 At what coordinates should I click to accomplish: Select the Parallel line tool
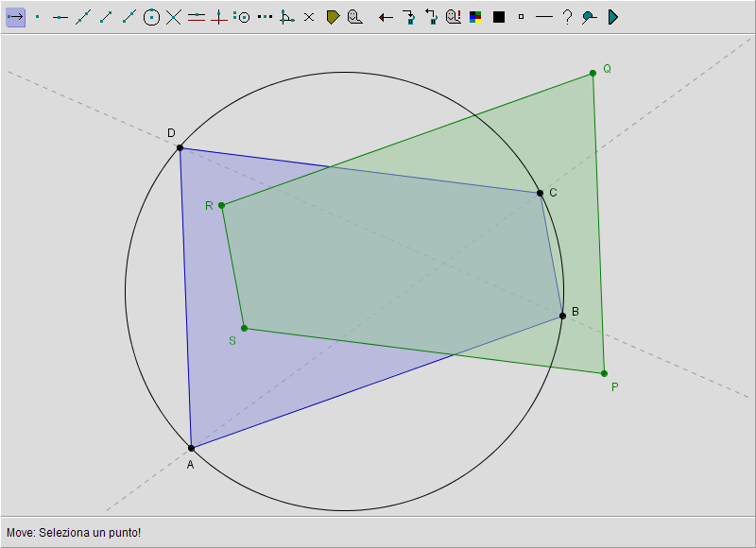tap(197, 17)
